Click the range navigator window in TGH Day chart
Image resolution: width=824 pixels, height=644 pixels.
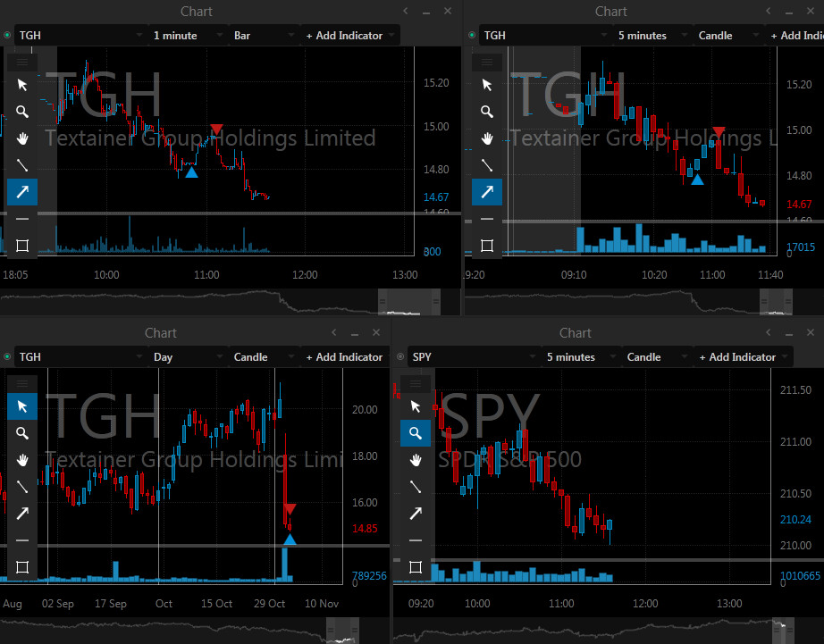(342, 630)
